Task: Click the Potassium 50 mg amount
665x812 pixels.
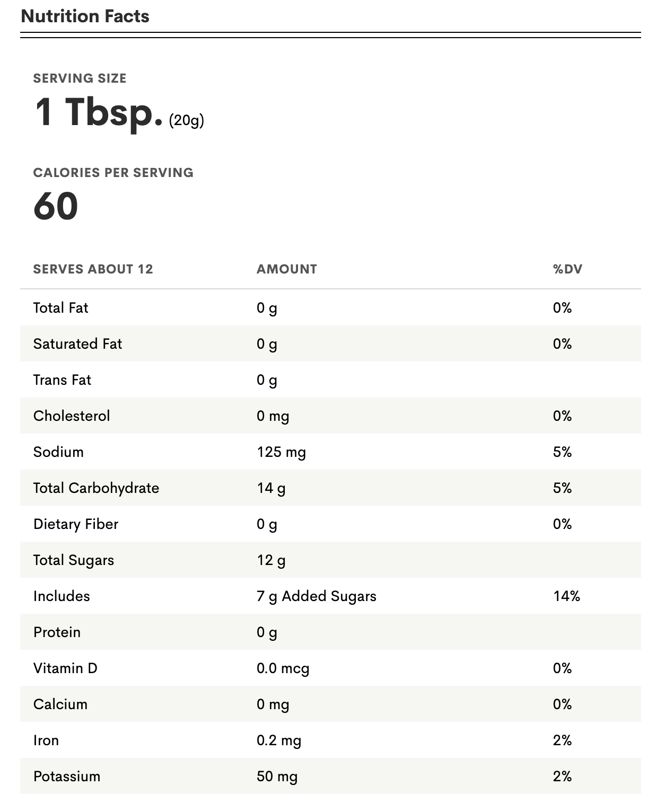Action: (277, 777)
